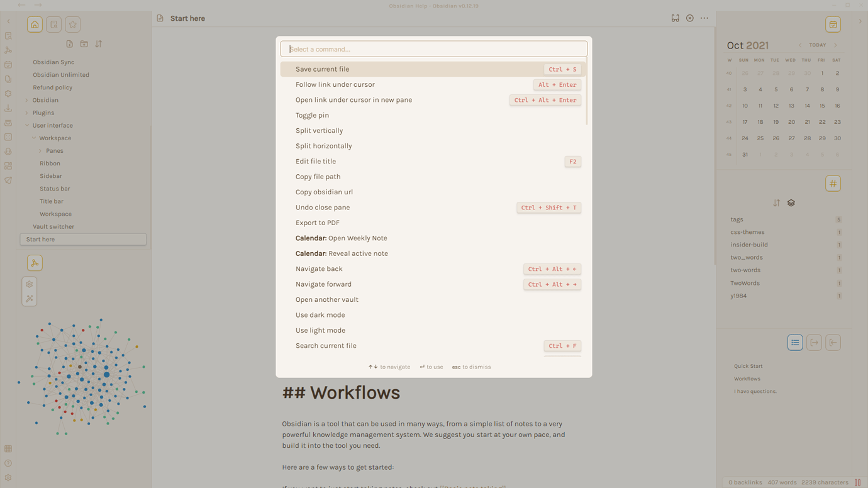The image size is (868, 488).
Task: Select October 15 in the calendar
Action: point(822,106)
